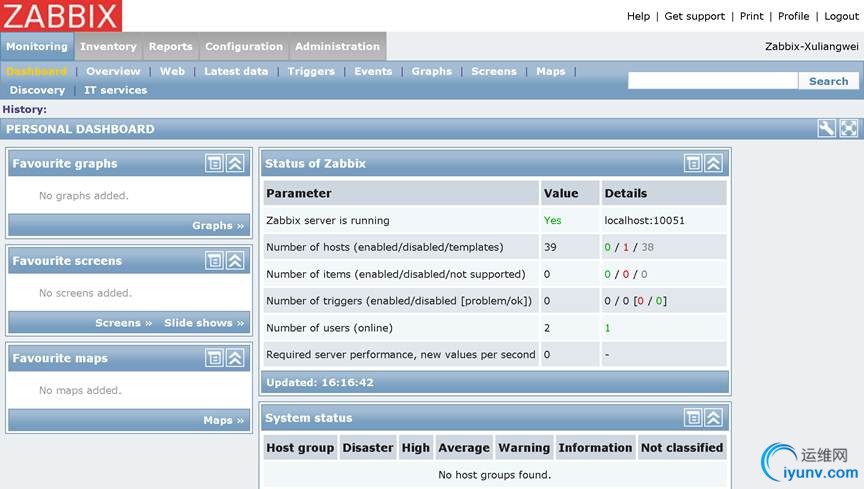
Task: Open the Profile link
Action: pyautogui.click(x=793, y=16)
